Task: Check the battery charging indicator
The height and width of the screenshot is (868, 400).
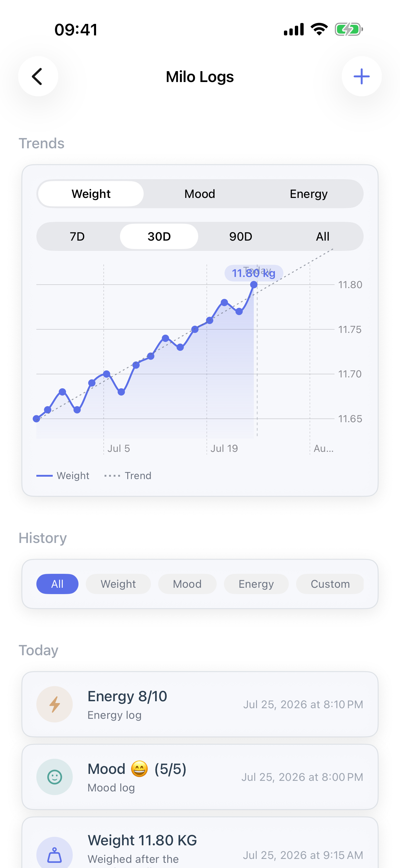Action: [349, 29]
